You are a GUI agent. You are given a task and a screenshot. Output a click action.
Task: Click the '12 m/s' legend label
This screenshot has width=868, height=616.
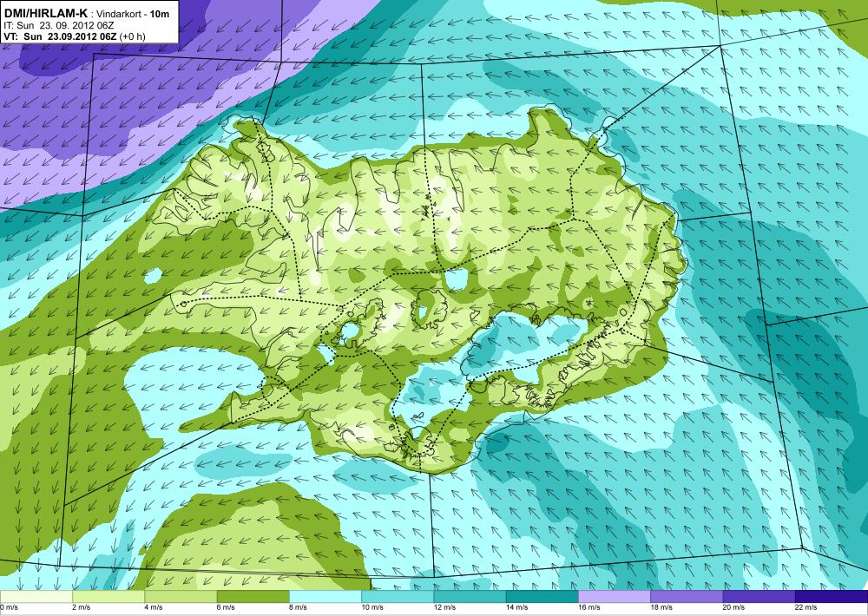tap(445, 607)
